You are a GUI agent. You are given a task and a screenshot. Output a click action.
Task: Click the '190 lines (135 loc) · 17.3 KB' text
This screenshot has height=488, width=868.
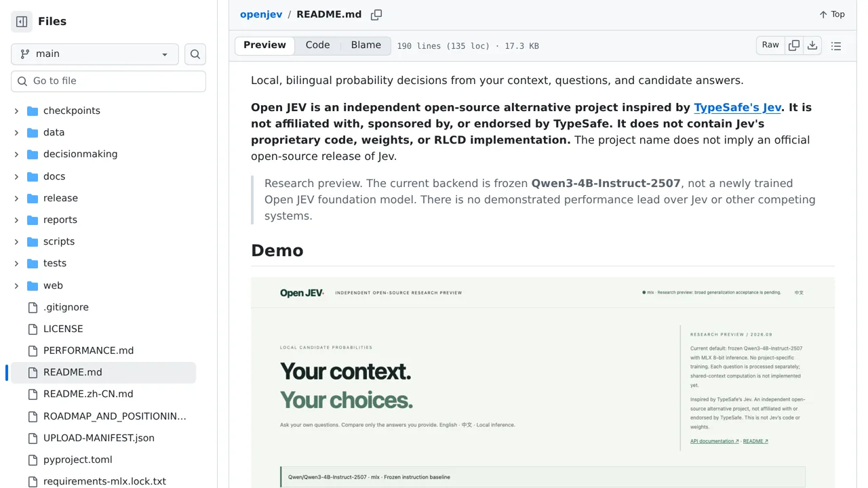[x=468, y=46]
